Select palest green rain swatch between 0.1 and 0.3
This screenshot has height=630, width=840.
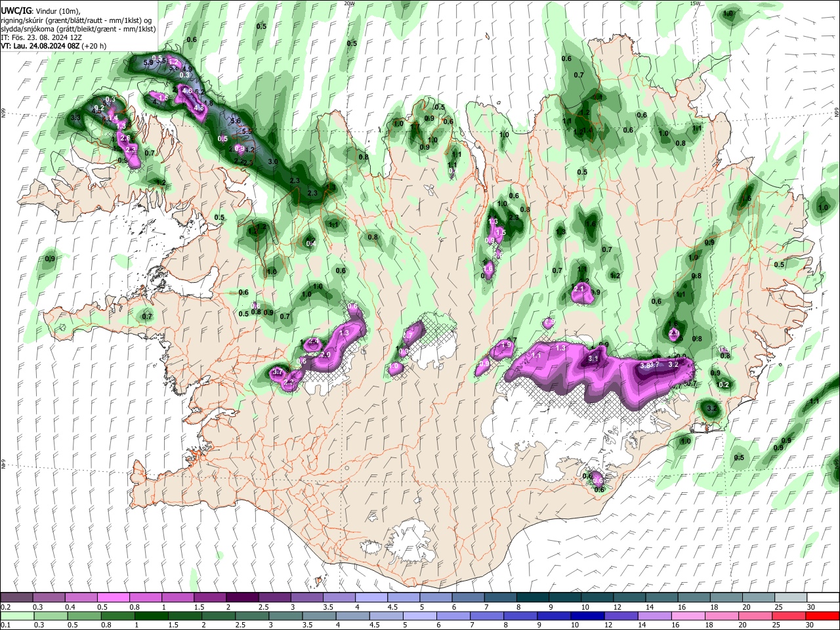tap(17, 616)
